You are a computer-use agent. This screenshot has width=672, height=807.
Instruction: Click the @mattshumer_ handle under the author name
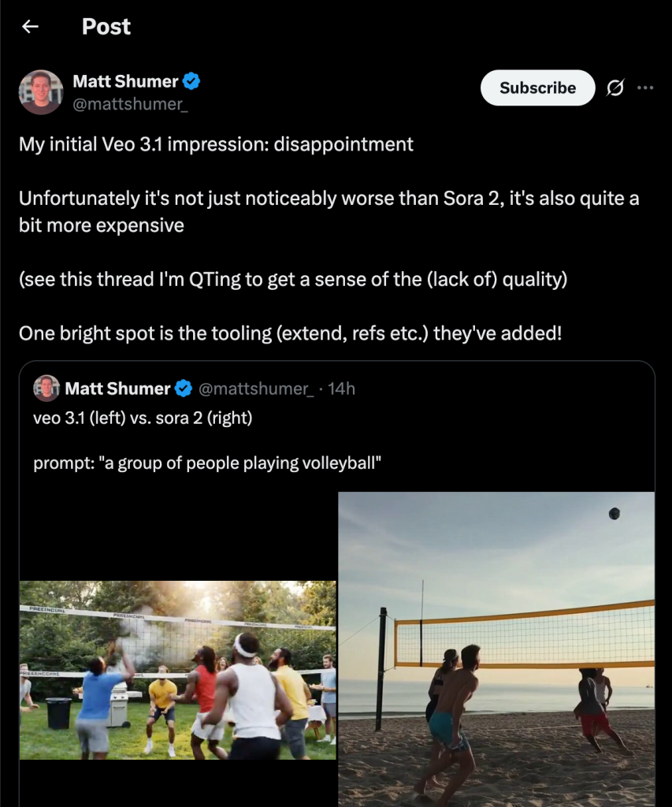click(130, 105)
